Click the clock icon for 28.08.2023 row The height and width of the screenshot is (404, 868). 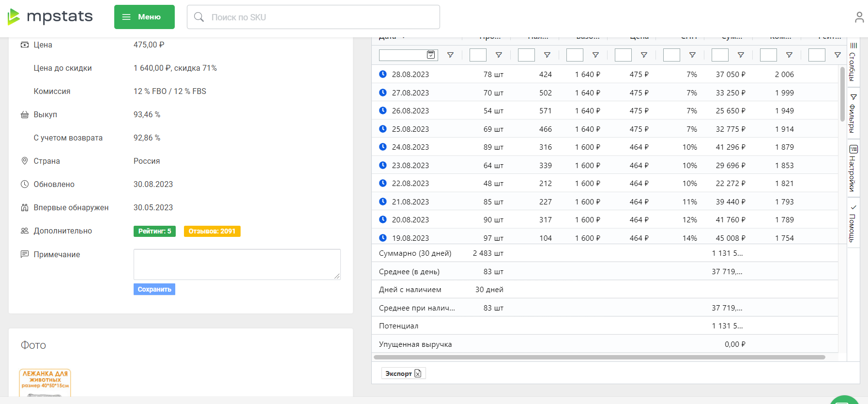(x=383, y=74)
